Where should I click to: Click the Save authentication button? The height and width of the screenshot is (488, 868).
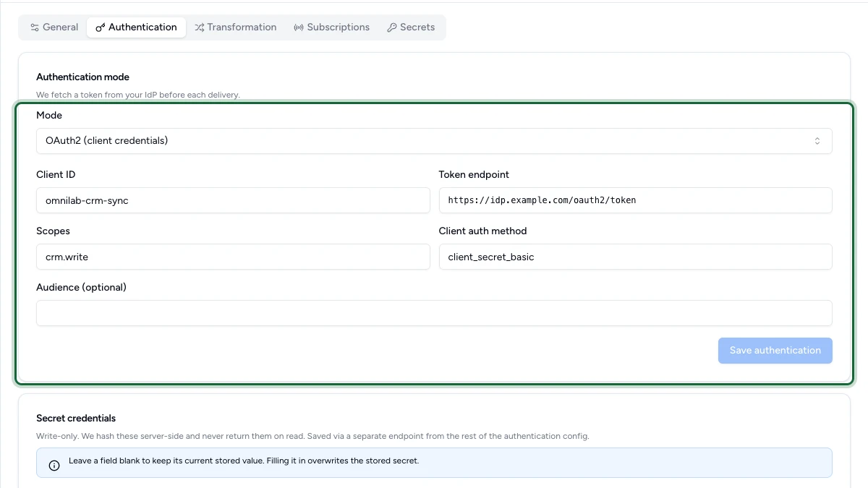(775, 351)
